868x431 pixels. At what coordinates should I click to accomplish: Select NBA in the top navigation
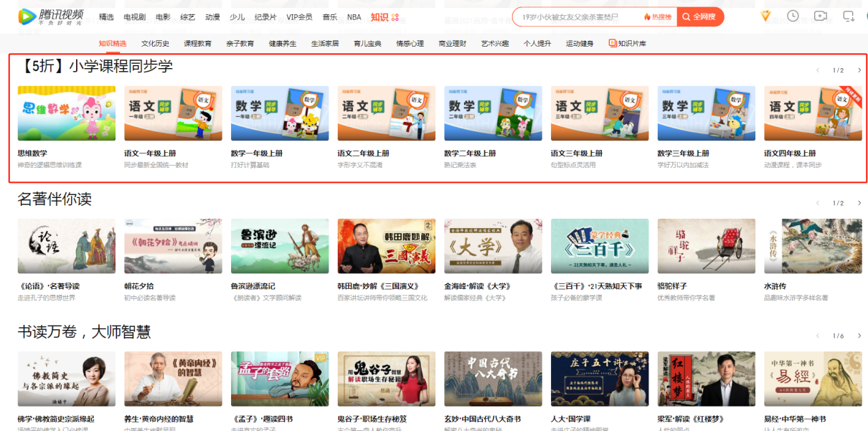pyautogui.click(x=354, y=16)
